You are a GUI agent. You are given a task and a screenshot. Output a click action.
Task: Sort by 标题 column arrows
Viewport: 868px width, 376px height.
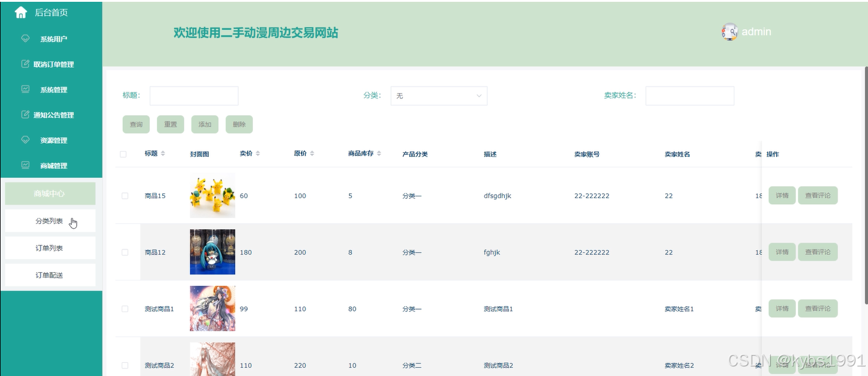click(163, 154)
